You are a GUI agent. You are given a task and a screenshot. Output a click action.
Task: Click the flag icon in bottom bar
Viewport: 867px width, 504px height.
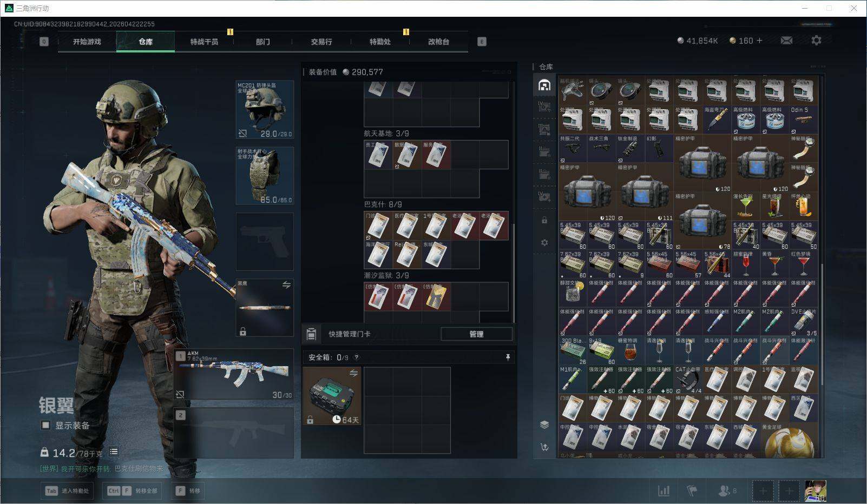(x=692, y=490)
